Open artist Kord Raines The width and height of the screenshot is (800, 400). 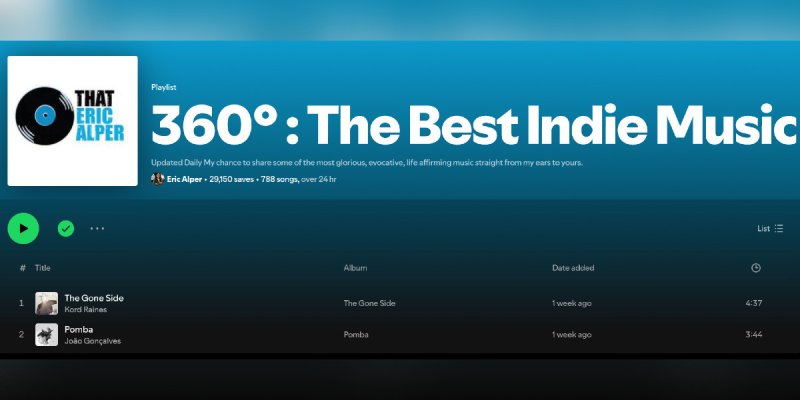click(x=86, y=310)
